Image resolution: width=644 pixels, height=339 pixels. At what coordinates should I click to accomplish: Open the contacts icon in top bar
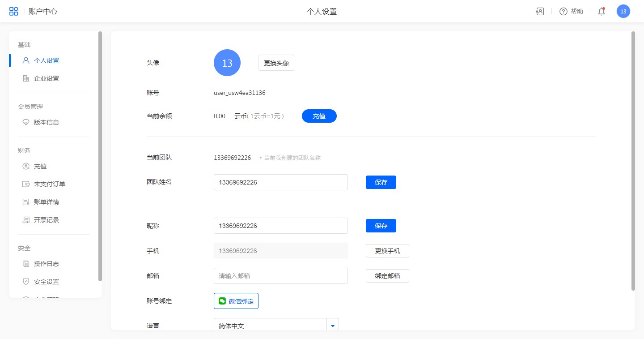540,12
